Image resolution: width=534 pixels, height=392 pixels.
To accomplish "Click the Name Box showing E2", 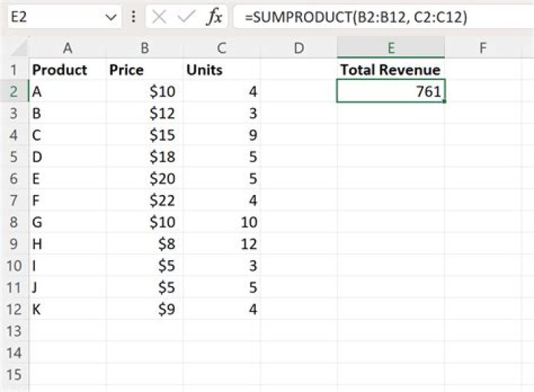I will 52,17.
